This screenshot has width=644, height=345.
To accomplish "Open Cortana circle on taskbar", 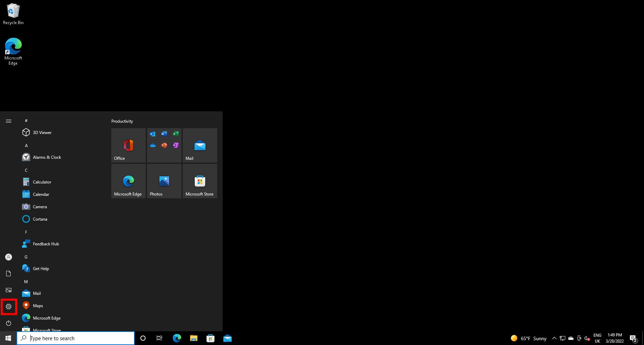I will [143, 338].
